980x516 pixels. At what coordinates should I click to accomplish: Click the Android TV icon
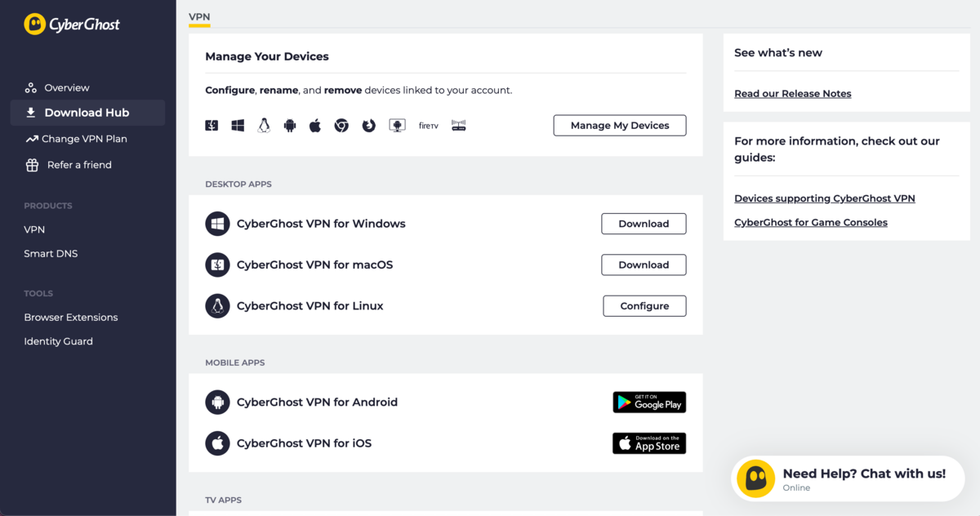397,126
